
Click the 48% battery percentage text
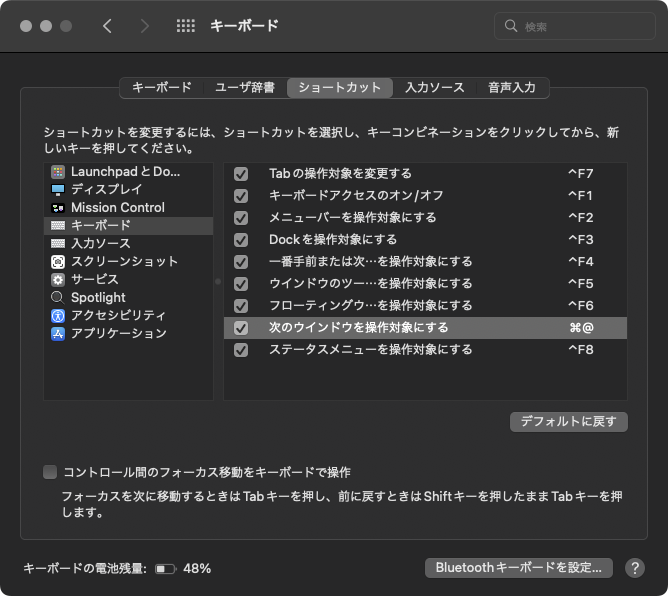pos(197,569)
